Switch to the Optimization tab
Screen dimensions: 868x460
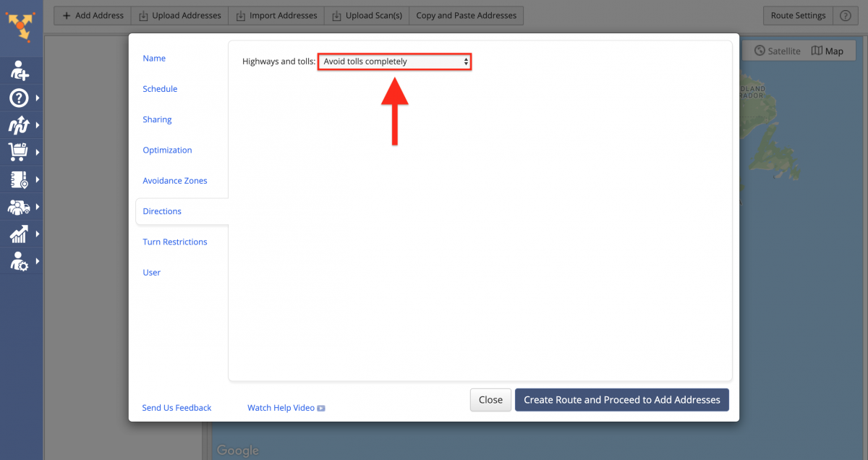pyautogui.click(x=167, y=150)
